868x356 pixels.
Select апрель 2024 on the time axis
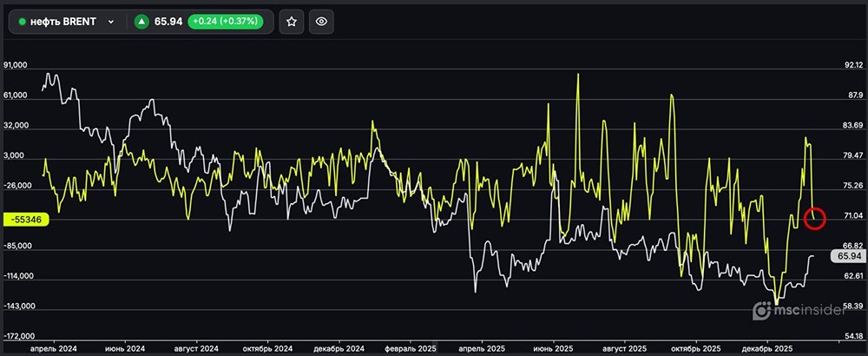point(54,346)
